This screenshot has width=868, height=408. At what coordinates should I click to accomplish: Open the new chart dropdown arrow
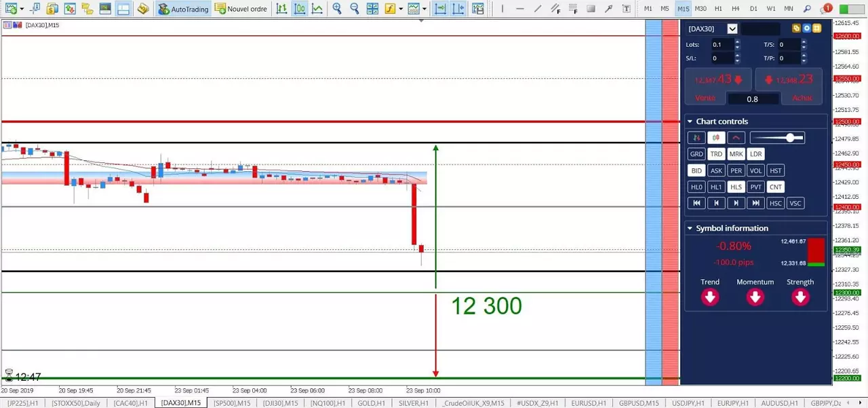tap(22, 9)
